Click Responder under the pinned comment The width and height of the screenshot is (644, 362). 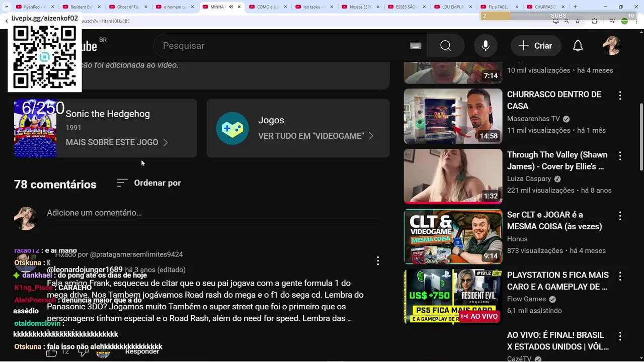click(142, 351)
